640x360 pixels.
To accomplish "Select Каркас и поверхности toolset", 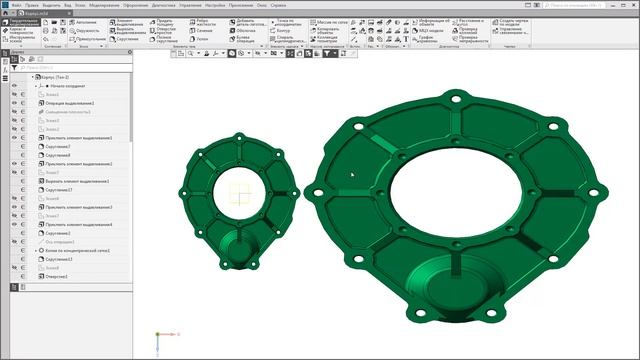I will (19, 31).
